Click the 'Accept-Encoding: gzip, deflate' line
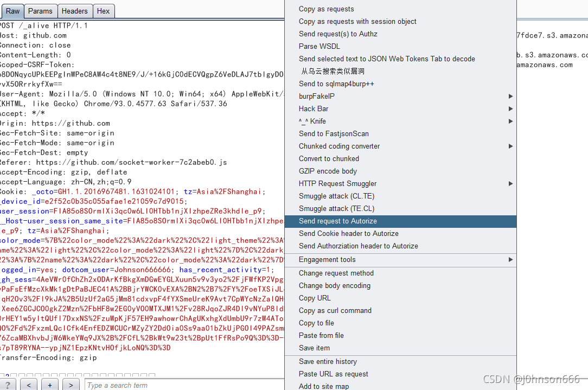This screenshot has height=390, width=588. pos(63,172)
